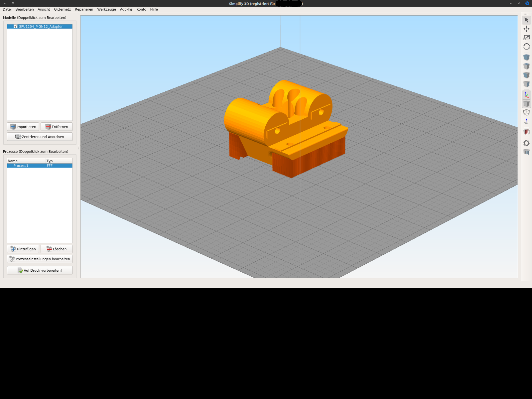Toggle wireframe model rendering
Screen dimensions: 532x399
coord(526,112)
